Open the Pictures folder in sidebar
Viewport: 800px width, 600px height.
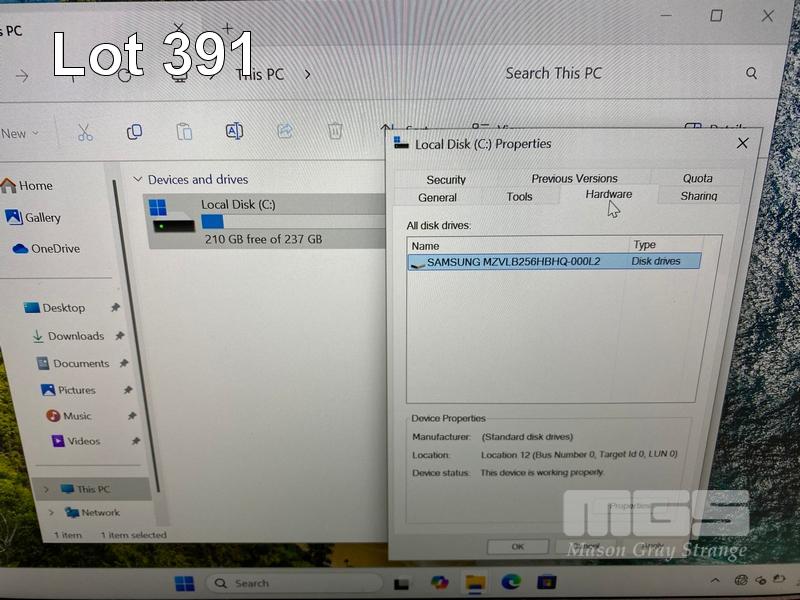(76, 390)
